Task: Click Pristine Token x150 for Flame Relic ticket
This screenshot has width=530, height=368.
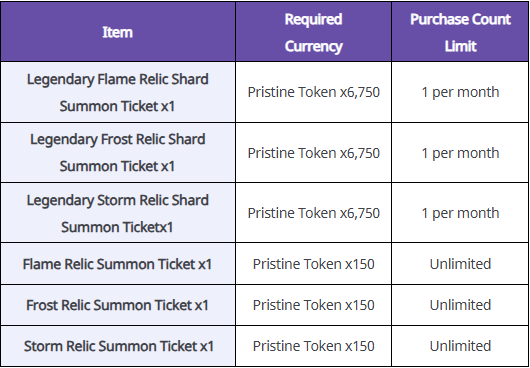Action: (x=314, y=264)
